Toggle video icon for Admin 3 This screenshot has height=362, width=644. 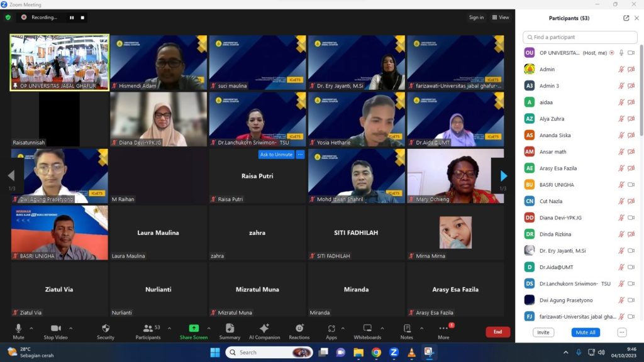click(631, 85)
